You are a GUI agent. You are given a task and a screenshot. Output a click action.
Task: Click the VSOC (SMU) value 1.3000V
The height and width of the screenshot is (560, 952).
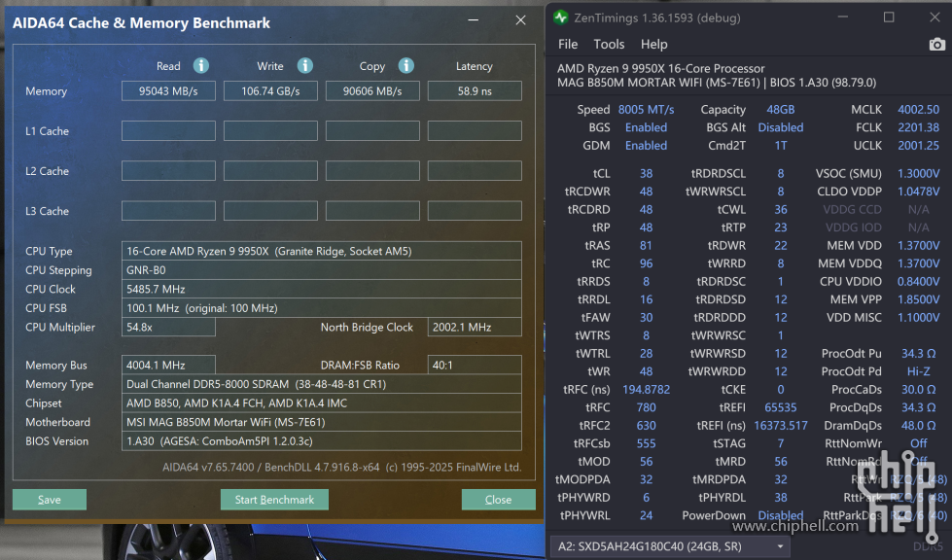click(918, 173)
